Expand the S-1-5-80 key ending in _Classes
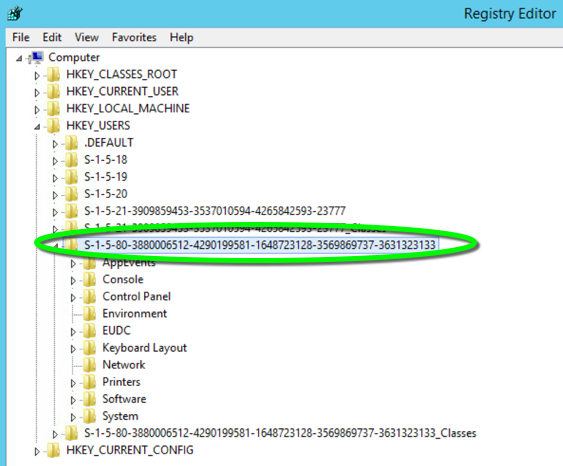 pos(55,434)
